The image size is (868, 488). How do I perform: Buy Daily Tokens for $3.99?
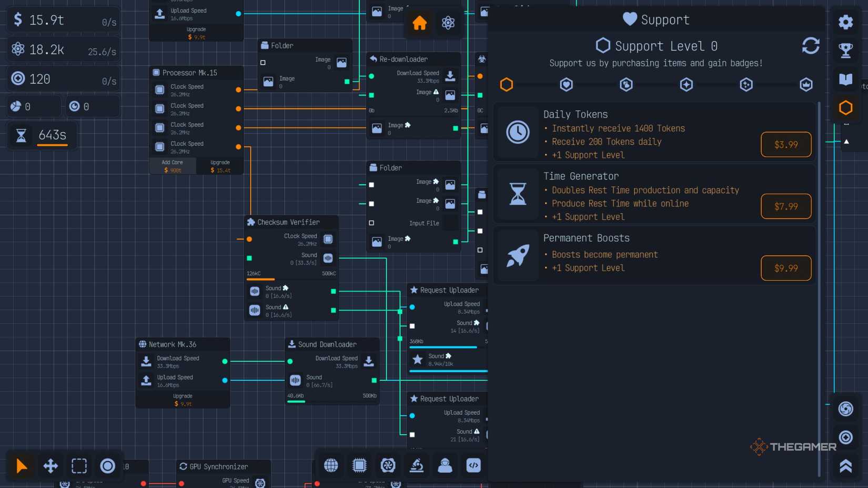click(x=785, y=144)
